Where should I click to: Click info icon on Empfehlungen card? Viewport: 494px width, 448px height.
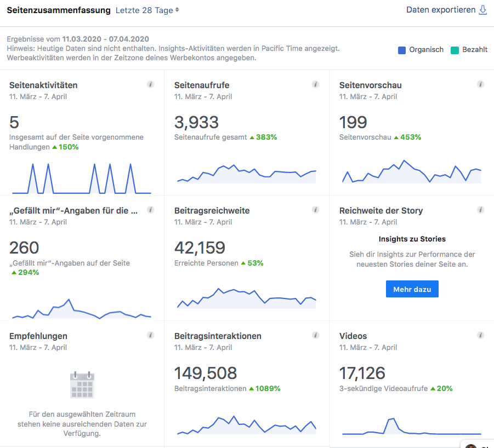point(151,335)
